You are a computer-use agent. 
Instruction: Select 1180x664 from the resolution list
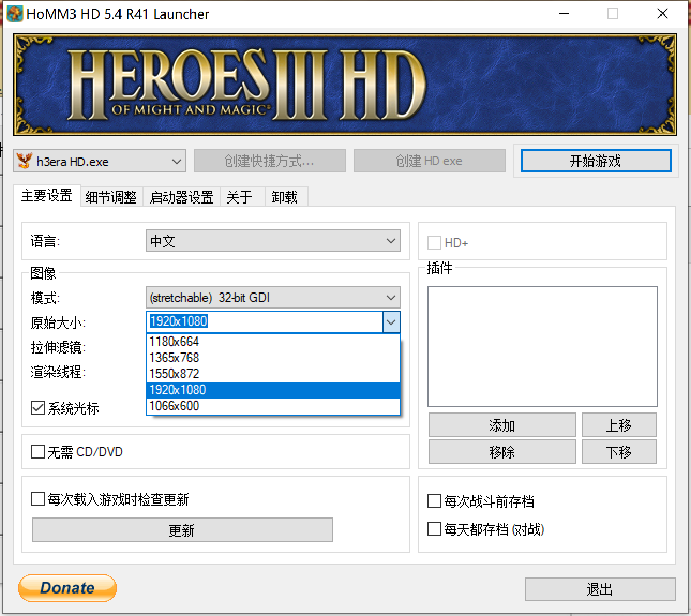point(273,342)
